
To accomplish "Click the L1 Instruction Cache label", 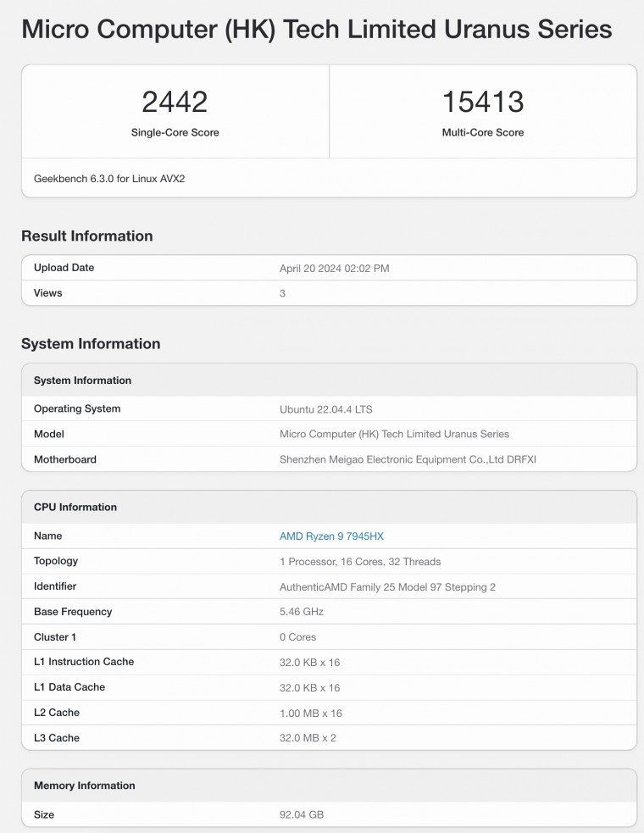I will pos(83,662).
